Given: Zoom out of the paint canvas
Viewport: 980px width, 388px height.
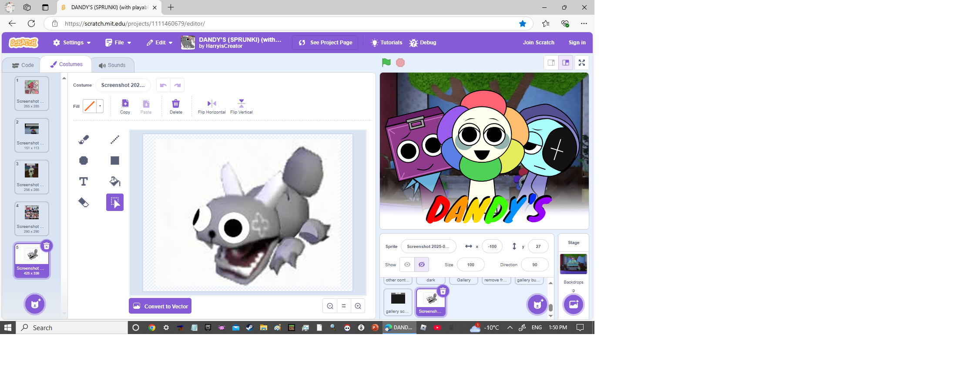Looking at the screenshot, I should [x=330, y=306].
